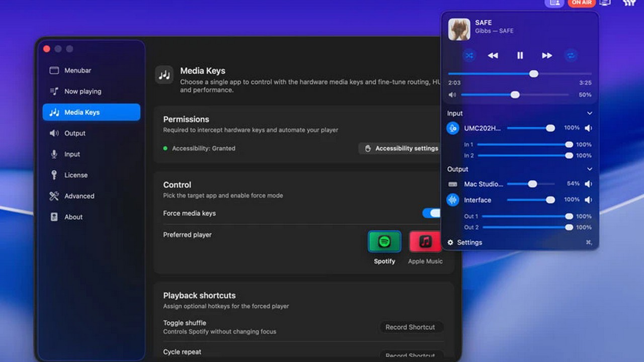Viewport: 644px width, 362px height.
Task: Mute the UMC202H input device
Action: point(588,128)
